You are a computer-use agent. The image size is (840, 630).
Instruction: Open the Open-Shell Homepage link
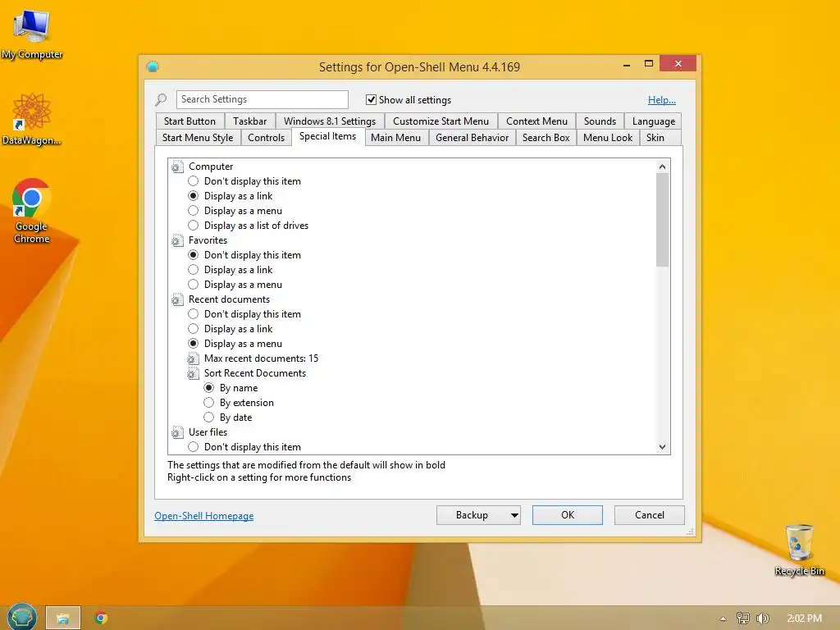tap(204, 516)
